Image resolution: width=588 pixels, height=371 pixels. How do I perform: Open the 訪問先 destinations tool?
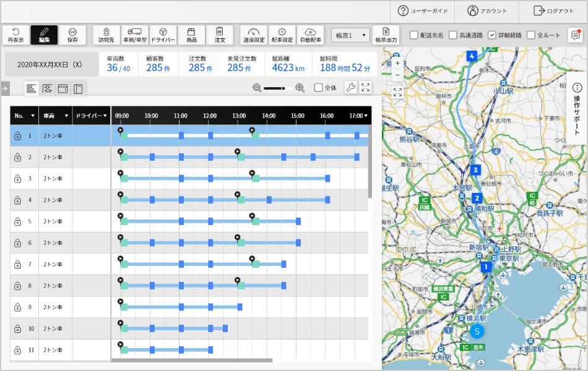pos(106,35)
